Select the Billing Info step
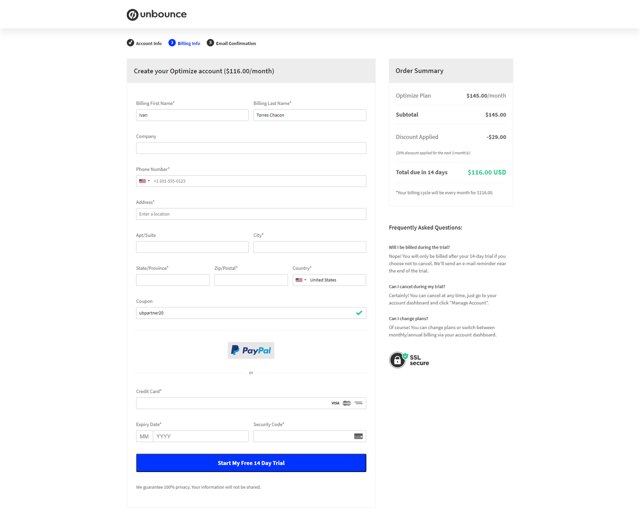Image resolution: width=640 pixels, height=521 pixels. [184, 43]
